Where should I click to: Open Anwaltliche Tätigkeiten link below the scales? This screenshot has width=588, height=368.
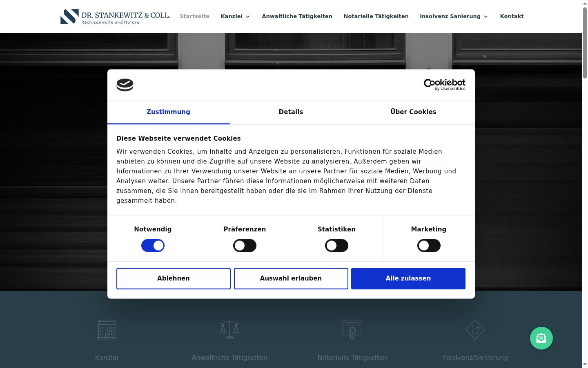[x=229, y=357]
